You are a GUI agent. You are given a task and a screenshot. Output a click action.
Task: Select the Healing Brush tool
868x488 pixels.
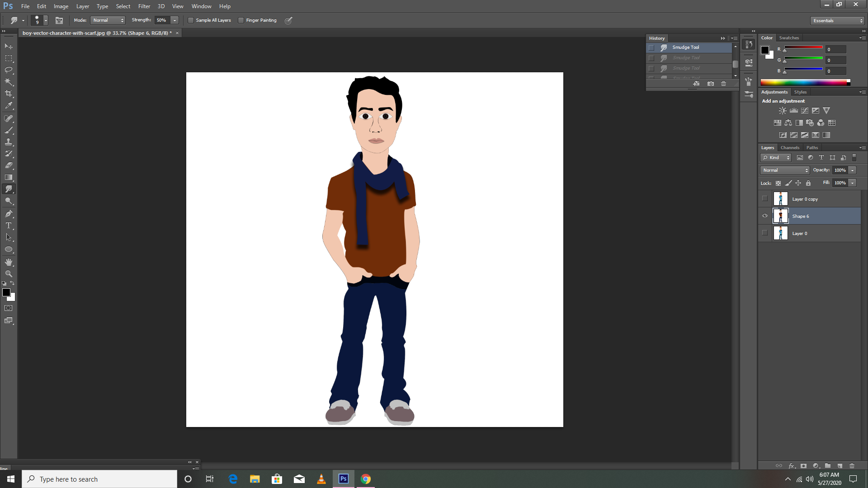[9, 118]
